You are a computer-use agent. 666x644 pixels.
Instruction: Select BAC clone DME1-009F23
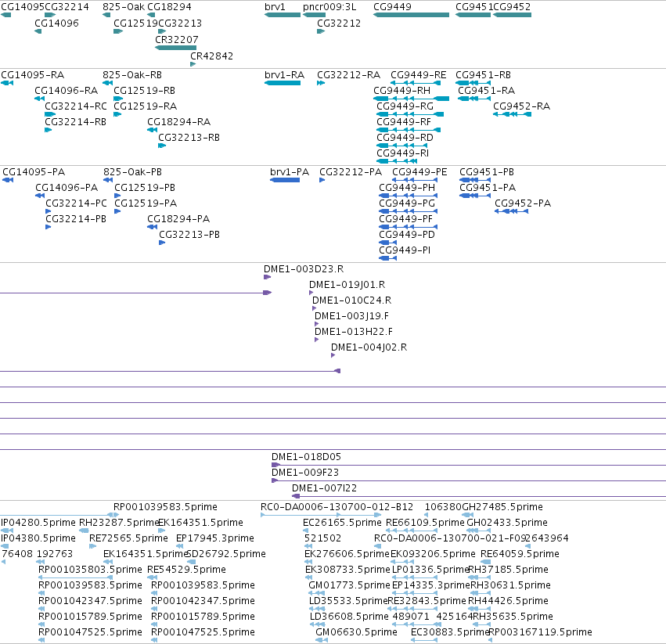[305, 473]
